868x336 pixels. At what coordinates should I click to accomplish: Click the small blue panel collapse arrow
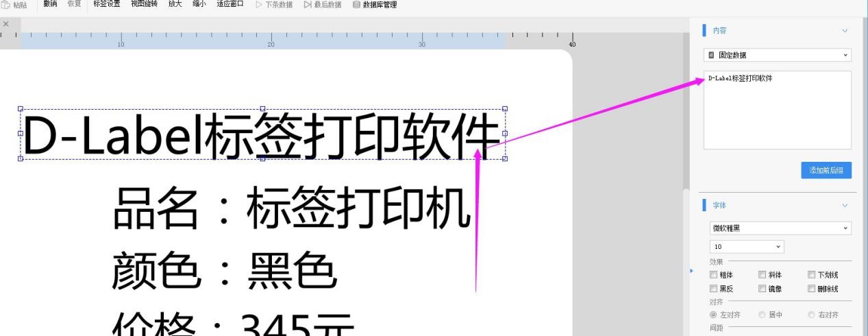(691, 271)
